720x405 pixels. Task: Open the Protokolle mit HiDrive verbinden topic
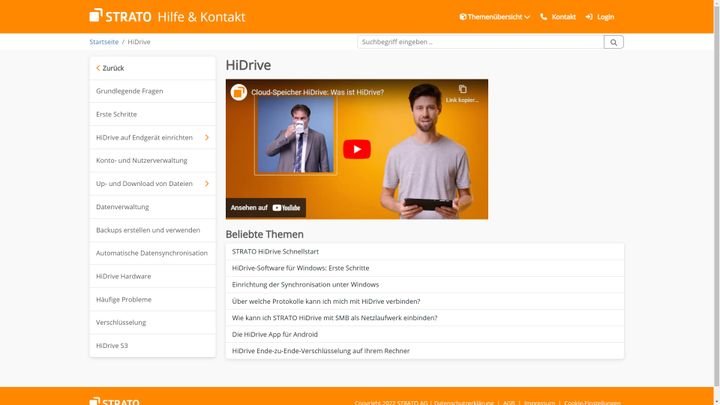pyautogui.click(x=425, y=301)
